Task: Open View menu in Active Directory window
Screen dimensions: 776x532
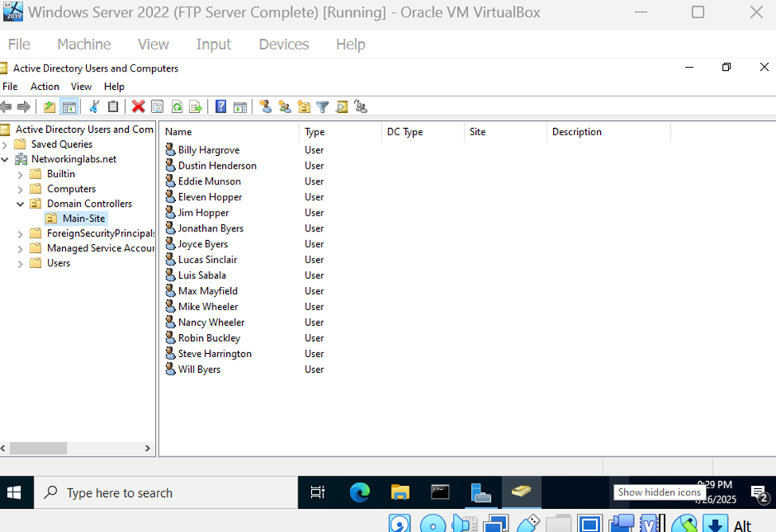Action: click(x=81, y=87)
